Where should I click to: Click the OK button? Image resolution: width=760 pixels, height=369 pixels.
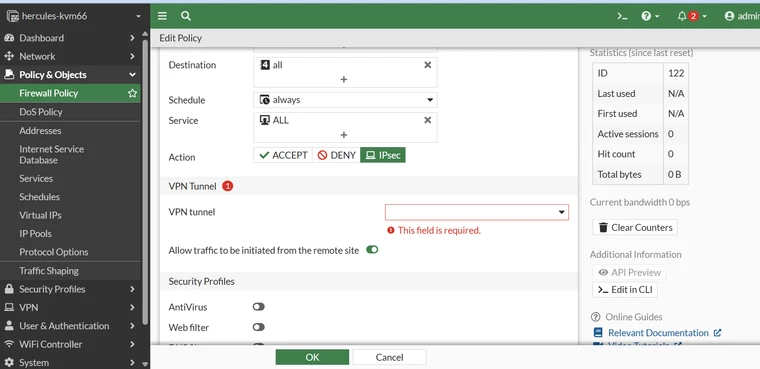pos(312,357)
